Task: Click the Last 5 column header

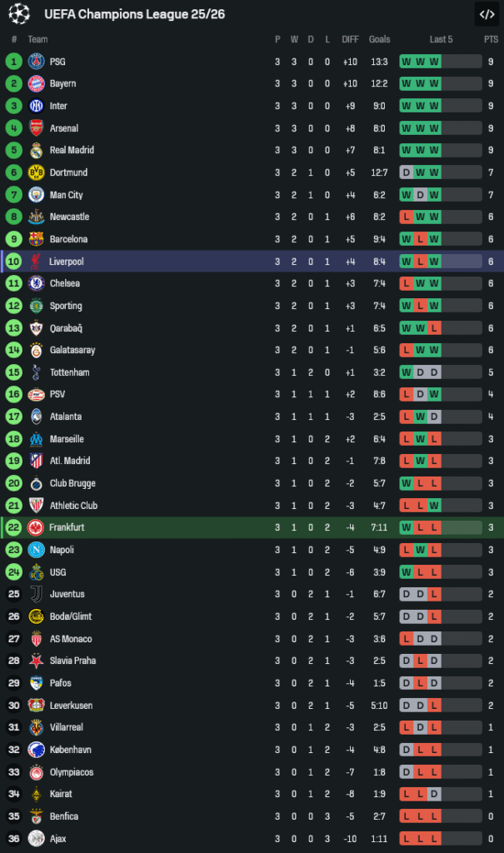Action: 441,39
